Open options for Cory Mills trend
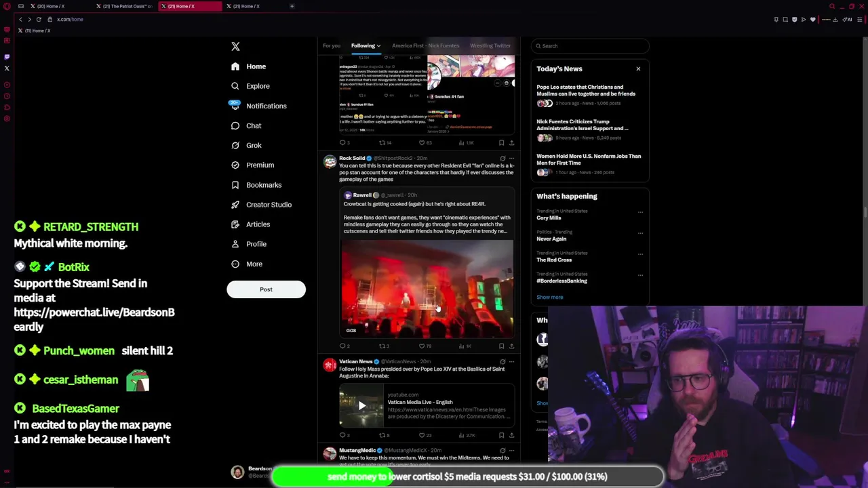Image resolution: width=868 pixels, height=488 pixels. [x=640, y=211]
